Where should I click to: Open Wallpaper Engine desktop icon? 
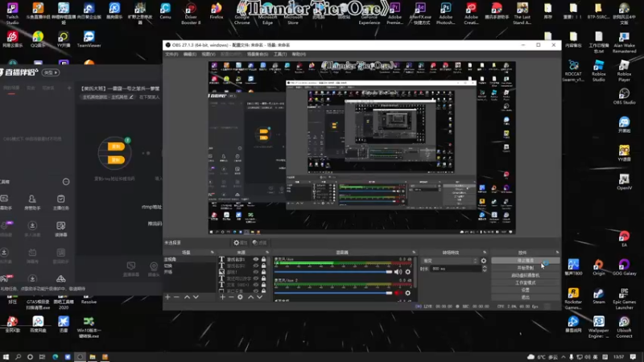tap(599, 327)
